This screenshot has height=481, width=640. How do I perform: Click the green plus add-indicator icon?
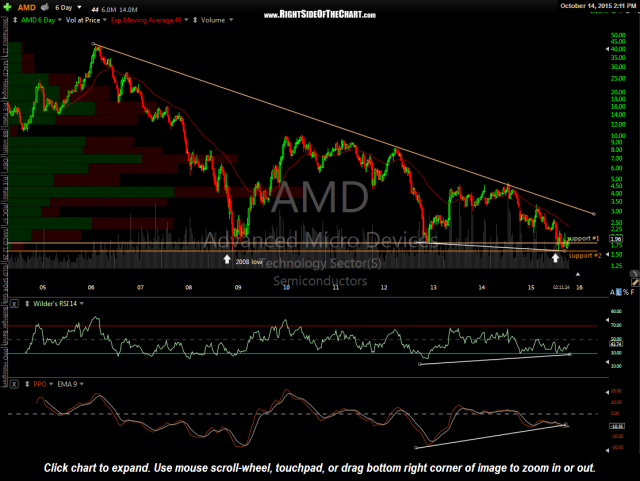tap(7, 7)
